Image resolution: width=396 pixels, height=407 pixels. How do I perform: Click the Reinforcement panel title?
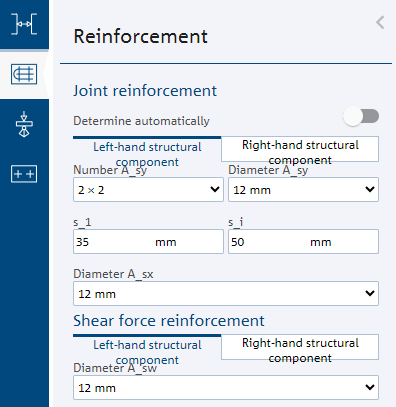coord(140,36)
